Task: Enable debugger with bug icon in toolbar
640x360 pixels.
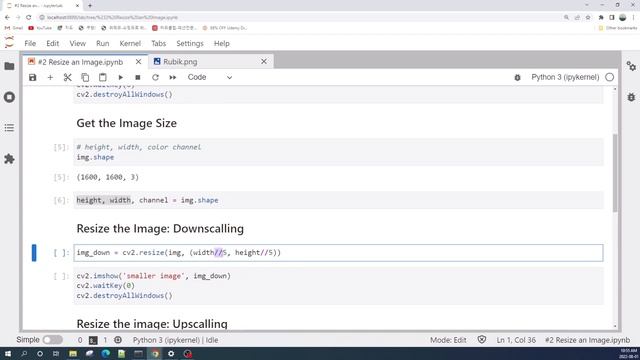Action: 517,77
